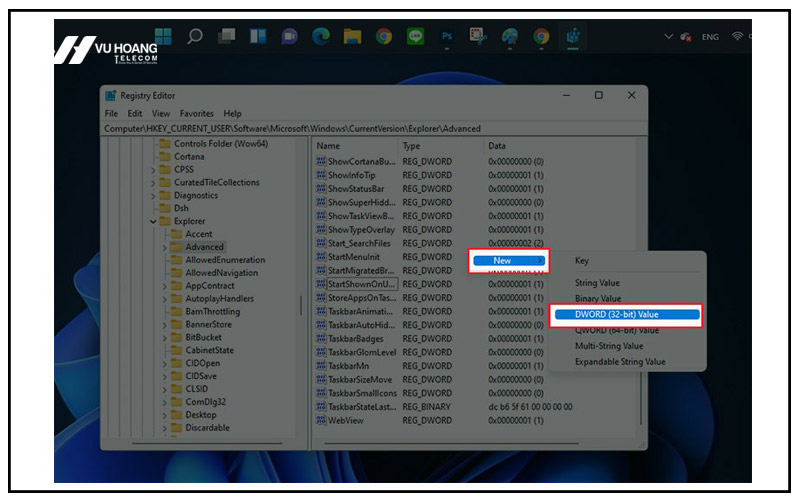Select the TaskbarBadges value
This screenshot has height=500, width=800.
click(x=355, y=339)
